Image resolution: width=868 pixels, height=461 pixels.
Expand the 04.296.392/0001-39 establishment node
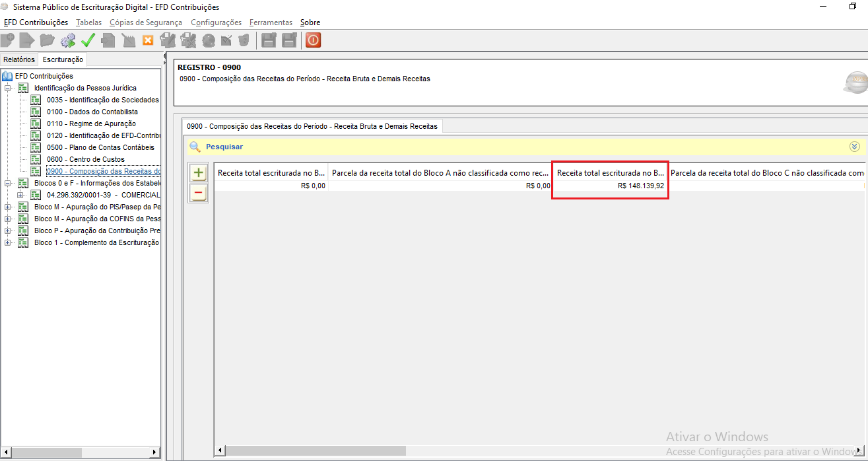(20, 195)
